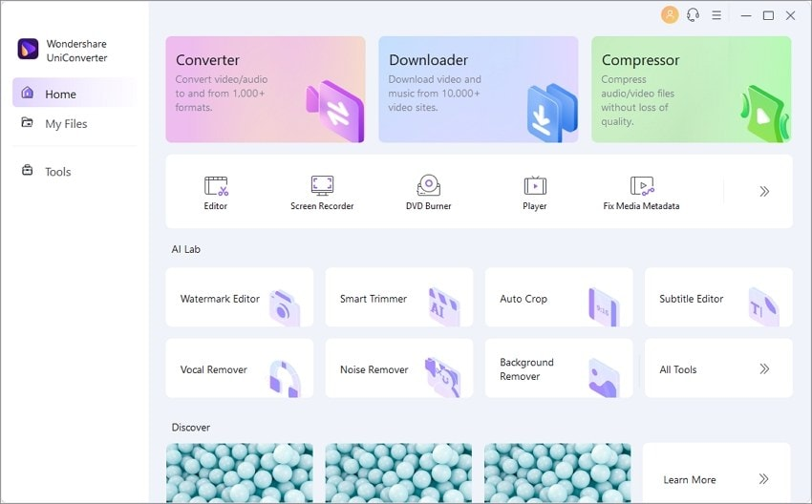The image size is (812, 504).
Task: Launch the Screen Recorder icon
Action: (x=322, y=186)
